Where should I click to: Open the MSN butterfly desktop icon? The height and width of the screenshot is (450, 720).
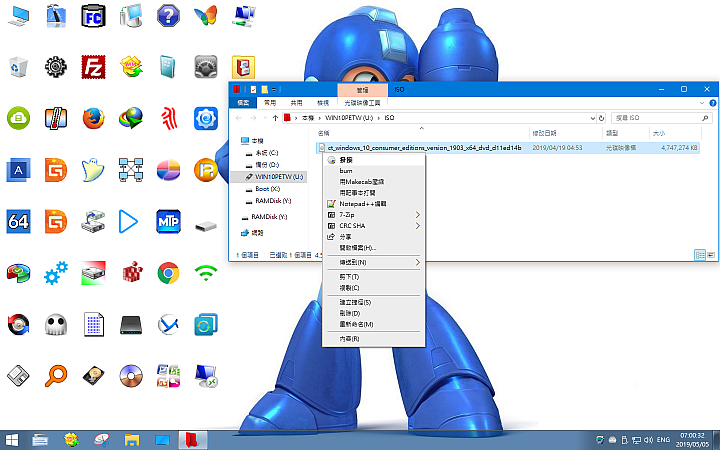205,16
